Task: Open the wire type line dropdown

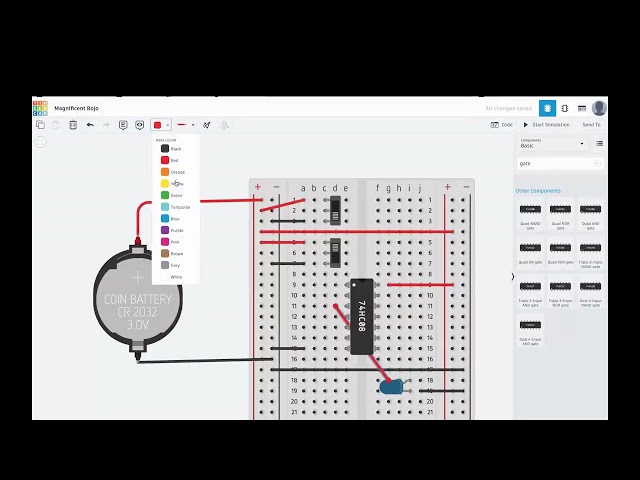Action: tap(186, 125)
